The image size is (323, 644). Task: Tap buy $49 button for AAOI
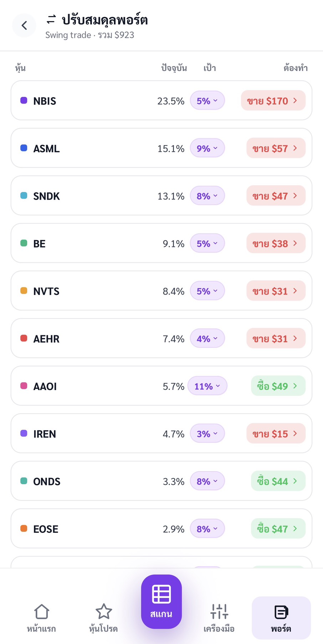278,386
